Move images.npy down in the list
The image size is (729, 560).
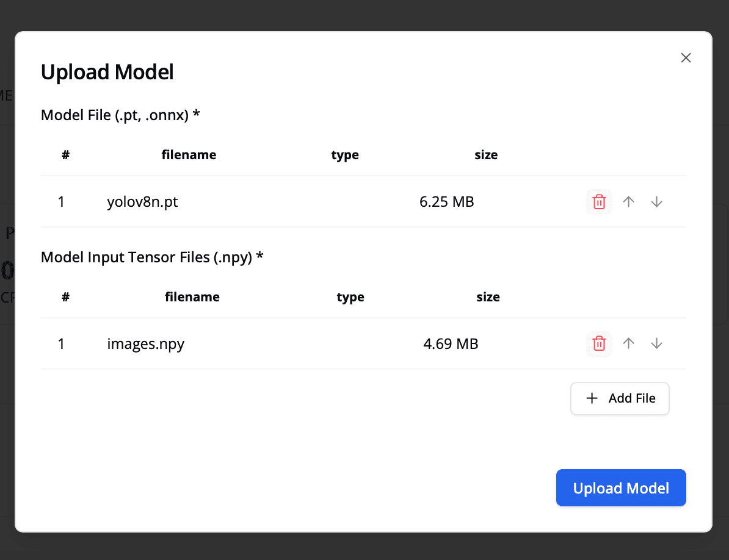[x=656, y=343]
